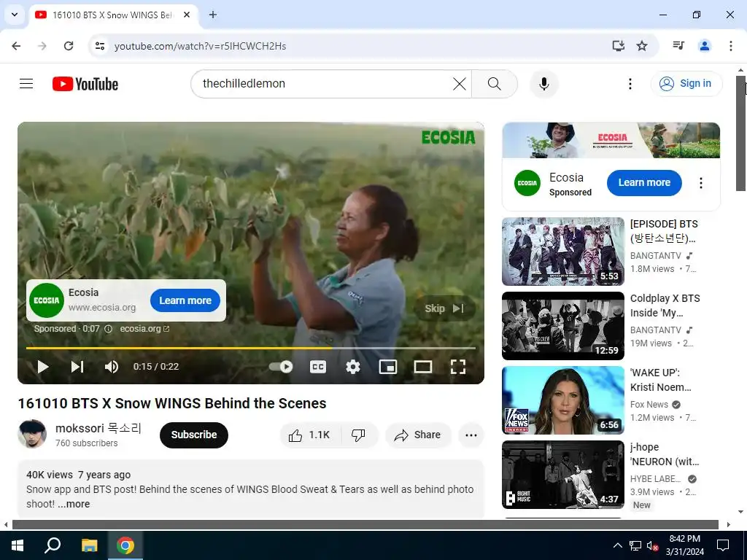Open the YouTube guide hamburger menu

[x=26, y=84]
